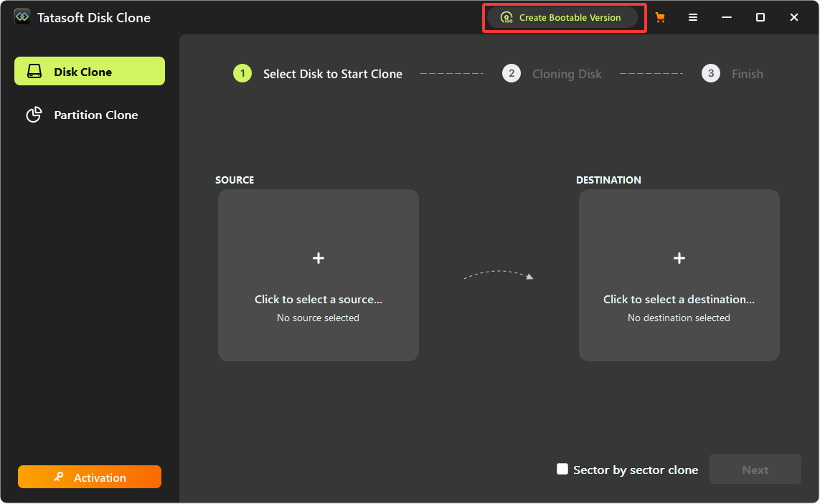Click the ISO icon on Create Bootable Version
The width and height of the screenshot is (820, 504).
click(507, 16)
